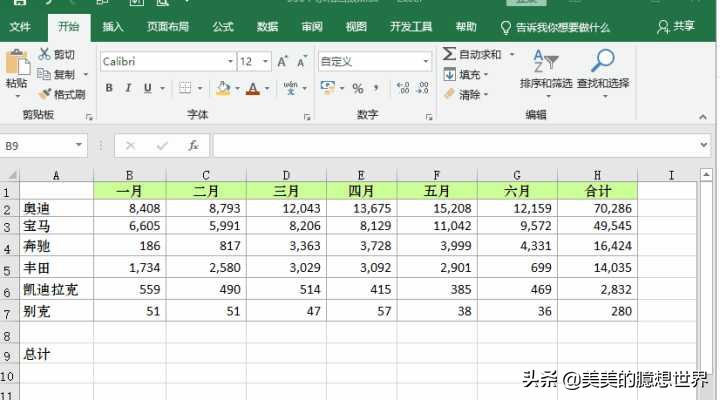Cancel formula entry with the X icon

coord(130,146)
